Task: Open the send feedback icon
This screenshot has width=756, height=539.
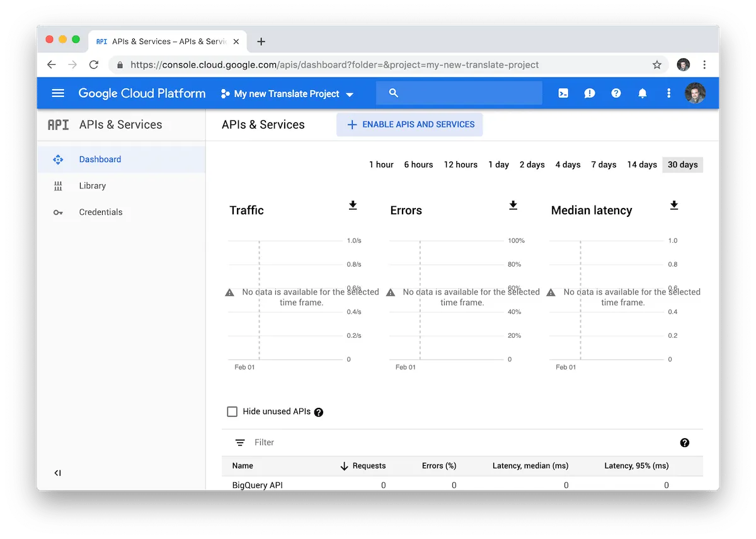Action: tap(590, 93)
